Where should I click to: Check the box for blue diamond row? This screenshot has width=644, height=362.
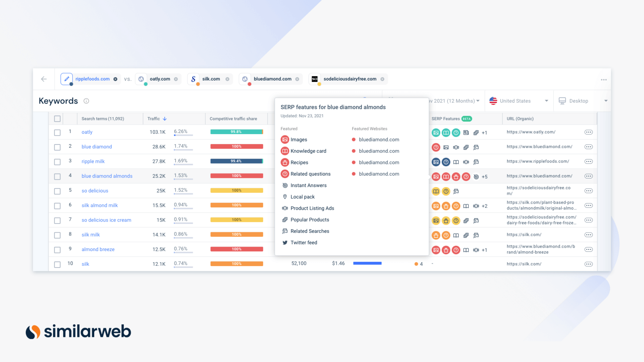click(57, 147)
